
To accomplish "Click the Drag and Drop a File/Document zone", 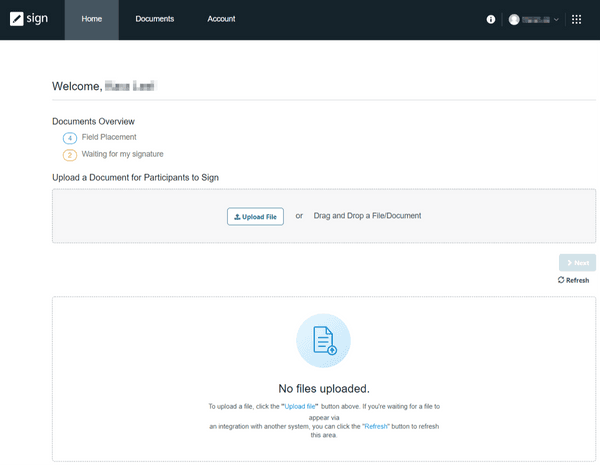I will 367,215.
